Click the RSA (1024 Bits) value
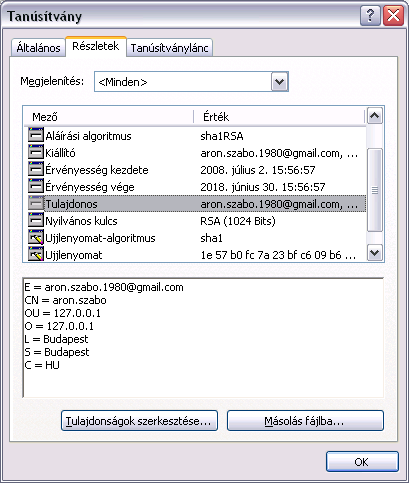Image resolution: width=409 pixels, height=483 pixels. point(238,221)
